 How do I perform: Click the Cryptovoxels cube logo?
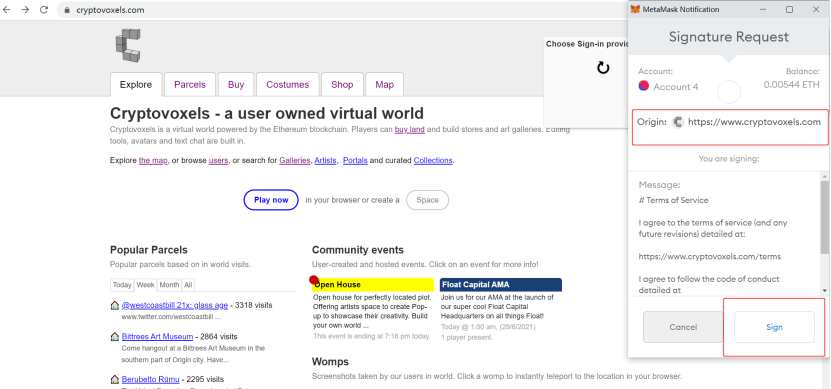click(128, 46)
